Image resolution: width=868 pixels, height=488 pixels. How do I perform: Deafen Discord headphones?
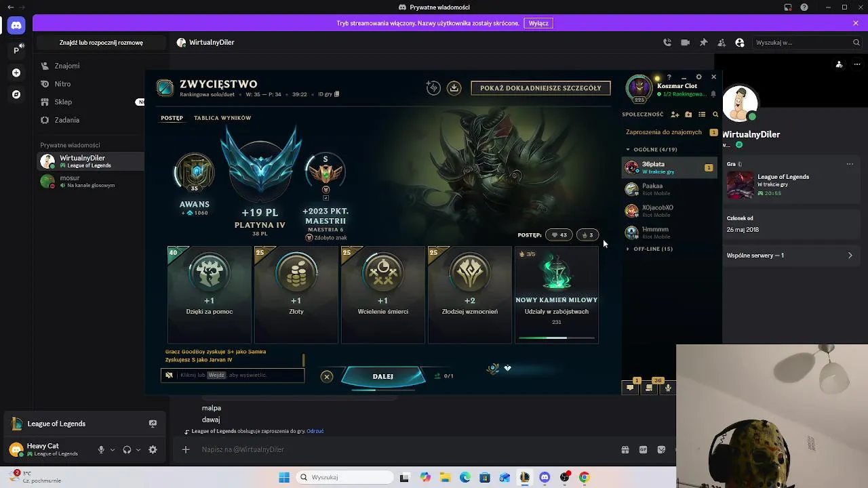(x=127, y=449)
